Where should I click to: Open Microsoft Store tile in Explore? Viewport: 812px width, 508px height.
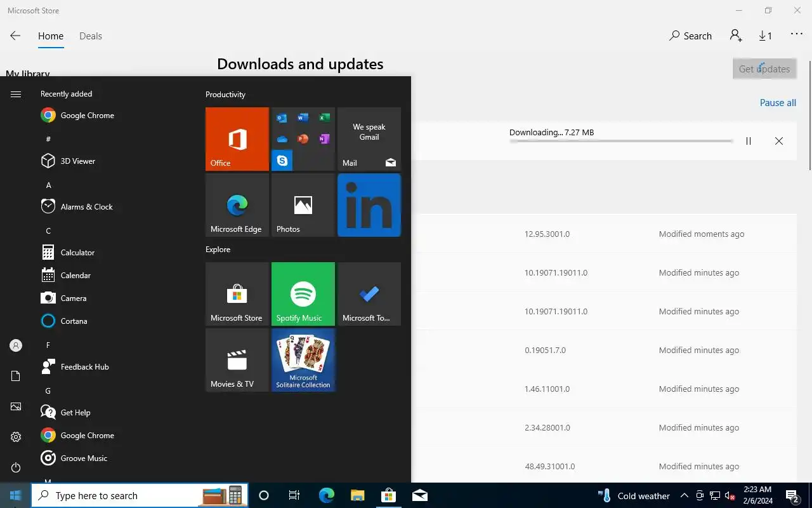point(237,294)
